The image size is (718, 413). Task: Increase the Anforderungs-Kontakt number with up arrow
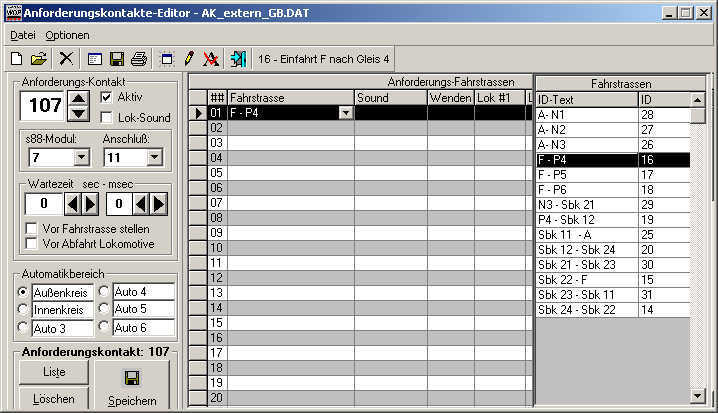78,98
